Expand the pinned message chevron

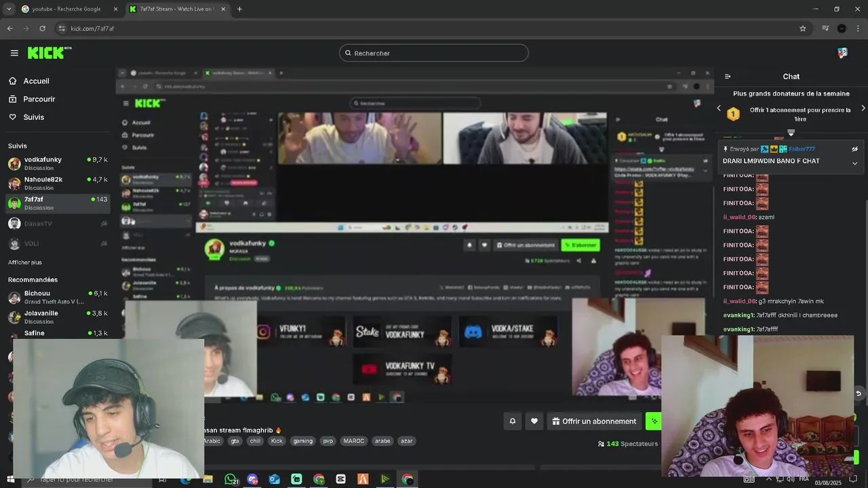(854, 163)
